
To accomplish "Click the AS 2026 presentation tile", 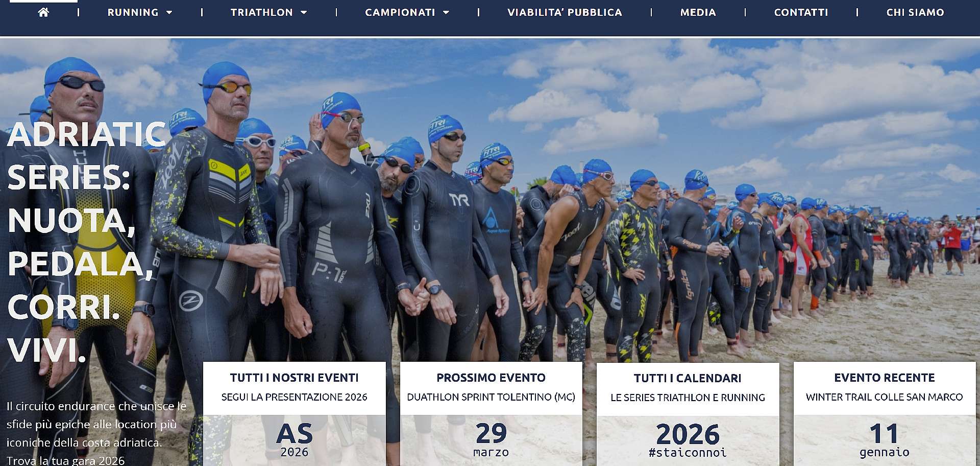I will [295, 440].
